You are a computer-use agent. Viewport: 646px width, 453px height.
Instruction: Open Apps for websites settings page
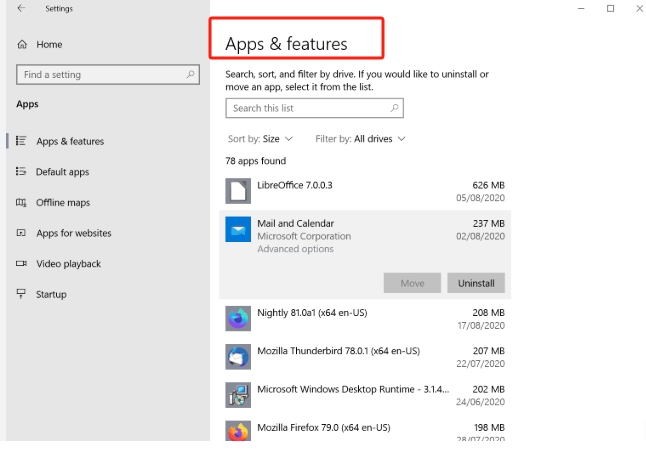click(74, 233)
